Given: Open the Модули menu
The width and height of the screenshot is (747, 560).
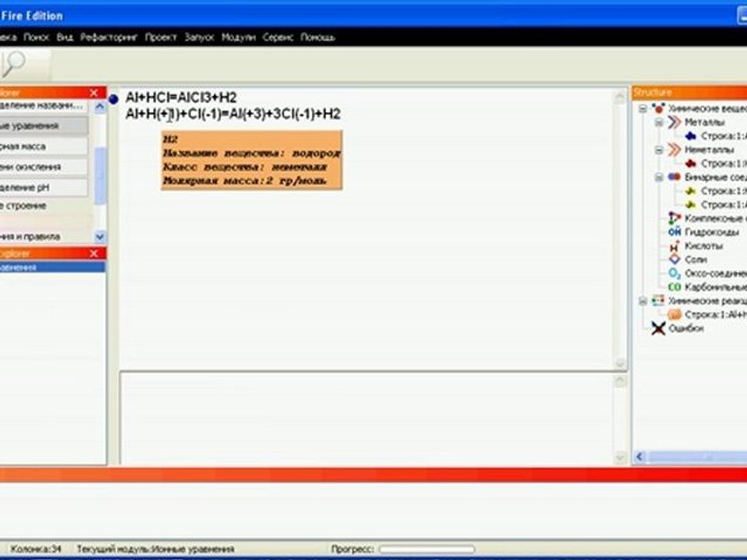Looking at the screenshot, I should [239, 37].
